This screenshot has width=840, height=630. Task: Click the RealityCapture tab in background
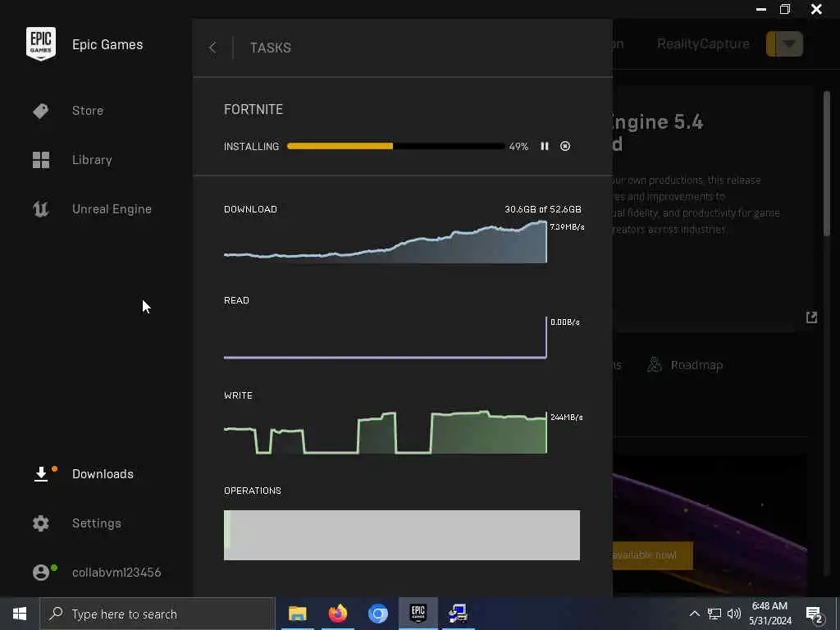point(703,44)
